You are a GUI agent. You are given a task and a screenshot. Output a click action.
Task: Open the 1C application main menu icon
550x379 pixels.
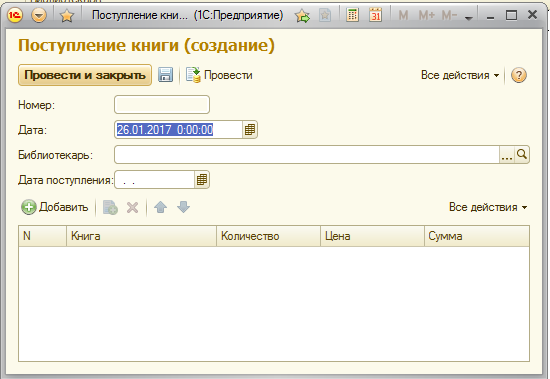pyautogui.click(x=15, y=15)
